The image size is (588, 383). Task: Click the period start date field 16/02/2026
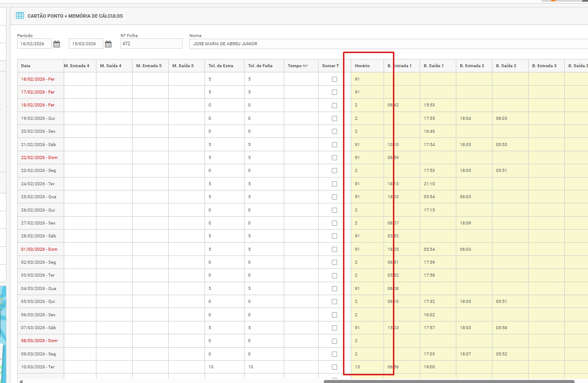[x=34, y=44]
